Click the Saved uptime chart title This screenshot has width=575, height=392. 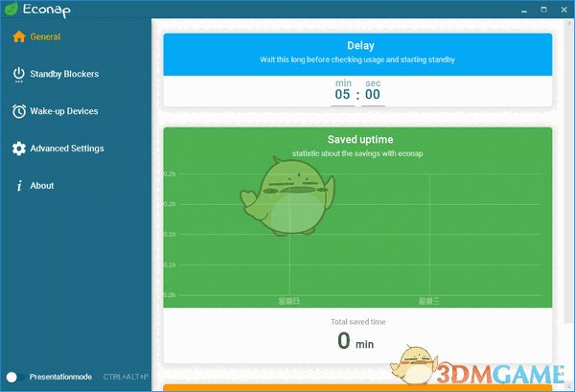click(x=360, y=139)
